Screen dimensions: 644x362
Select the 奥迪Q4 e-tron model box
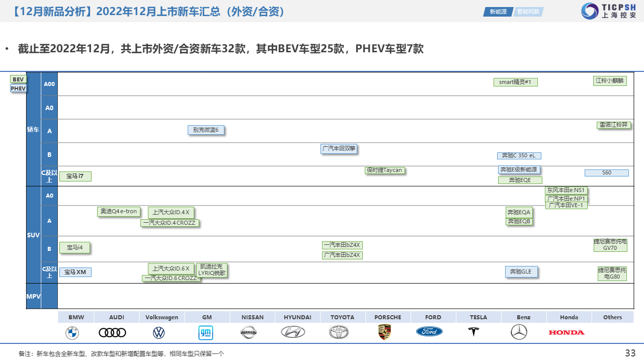click(118, 212)
